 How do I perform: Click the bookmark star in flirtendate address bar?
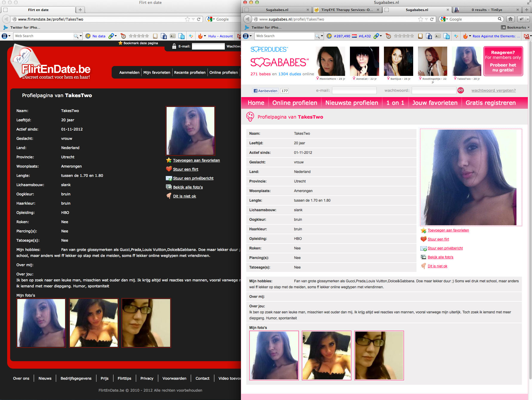pos(187,19)
